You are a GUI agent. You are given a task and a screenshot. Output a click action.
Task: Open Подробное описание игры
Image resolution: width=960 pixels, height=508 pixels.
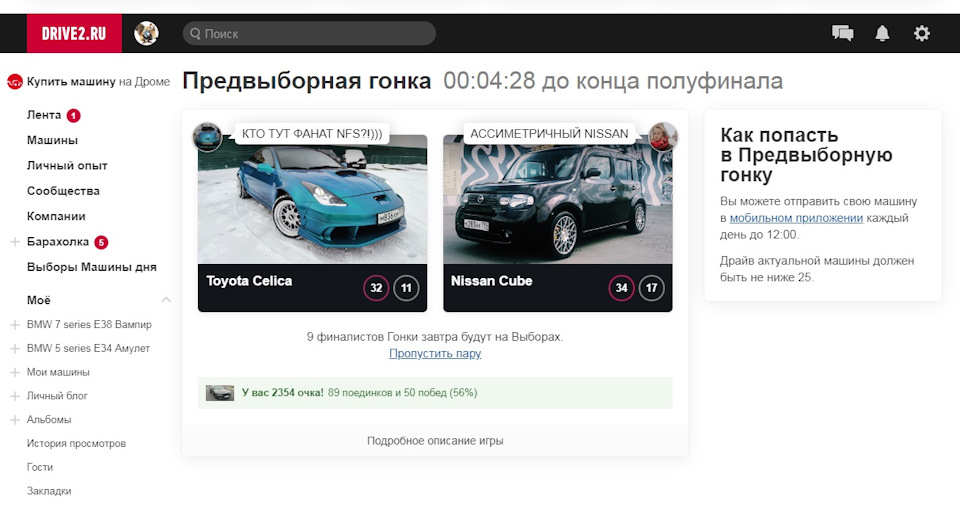[x=435, y=441]
